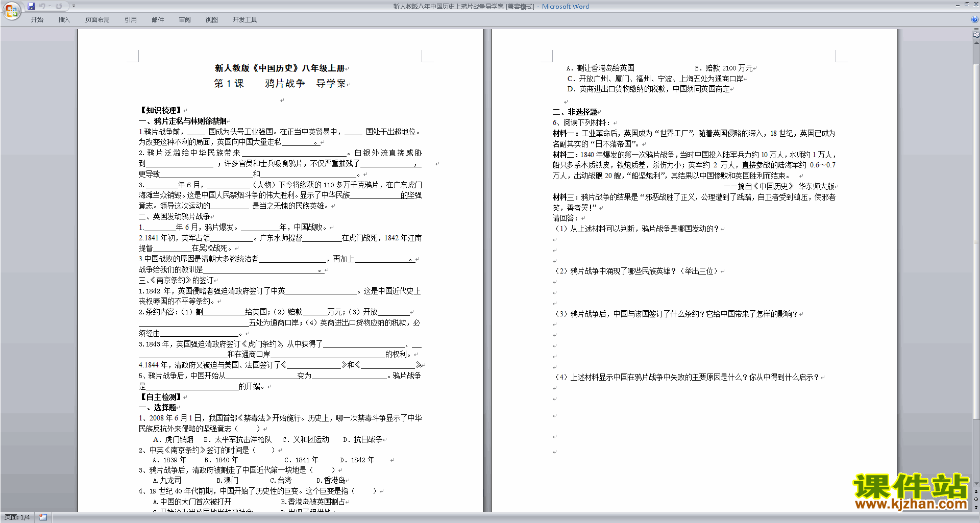980x523 pixels.
Task: Open the 审阅 ribbon tab
Action: pos(185,20)
